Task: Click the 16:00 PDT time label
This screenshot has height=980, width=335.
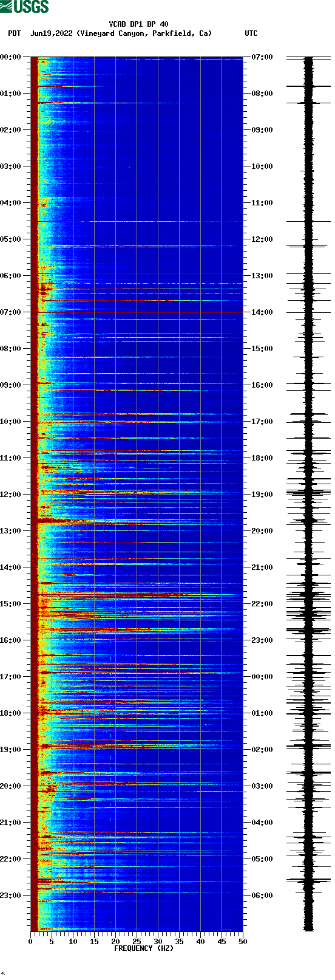Action: point(11,640)
